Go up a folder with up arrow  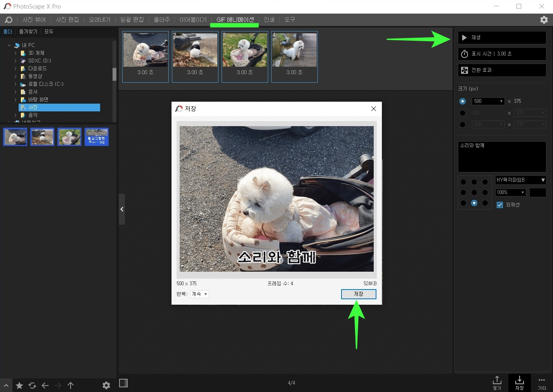71,385
